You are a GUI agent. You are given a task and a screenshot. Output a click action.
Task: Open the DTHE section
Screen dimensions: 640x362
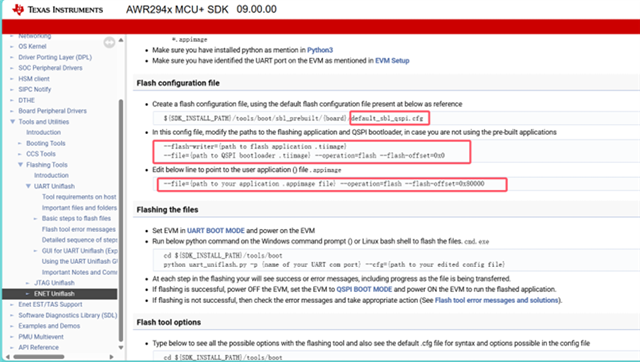pyautogui.click(x=27, y=100)
